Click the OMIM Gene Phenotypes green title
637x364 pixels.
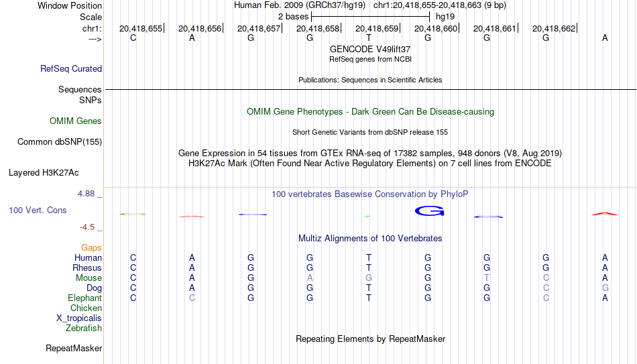[x=370, y=112]
